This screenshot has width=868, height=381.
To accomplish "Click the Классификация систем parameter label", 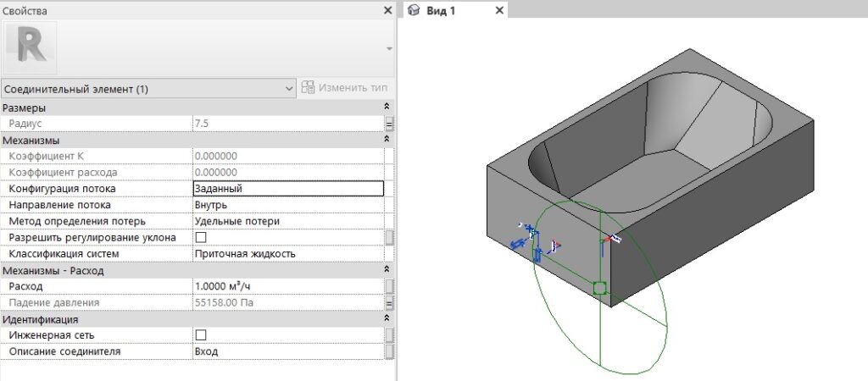I will coord(64,254).
